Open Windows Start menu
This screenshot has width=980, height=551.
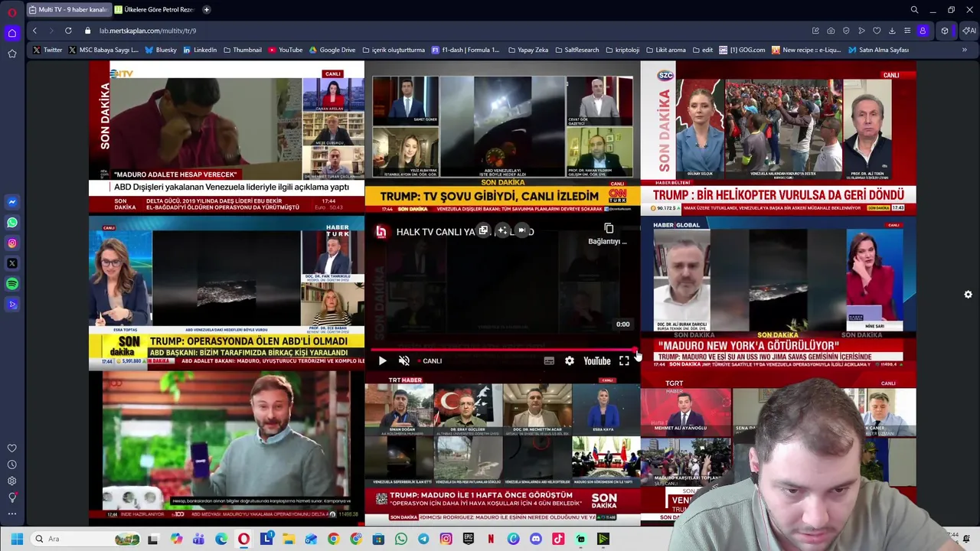pyautogui.click(x=17, y=539)
